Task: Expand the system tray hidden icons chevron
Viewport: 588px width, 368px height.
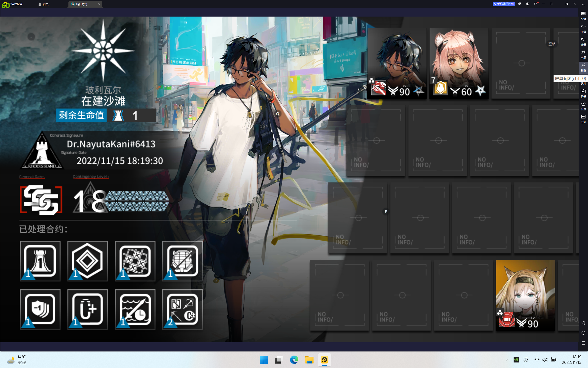Action: tap(508, 360)
